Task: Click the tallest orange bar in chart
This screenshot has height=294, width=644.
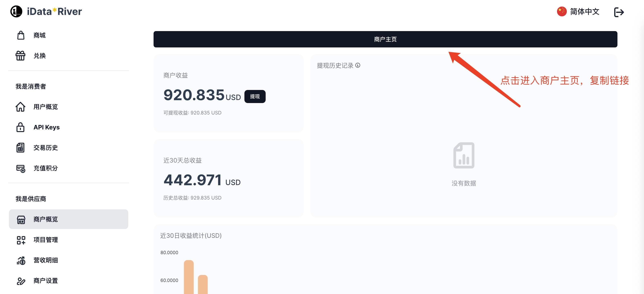Action: click(x=189, y=277)
